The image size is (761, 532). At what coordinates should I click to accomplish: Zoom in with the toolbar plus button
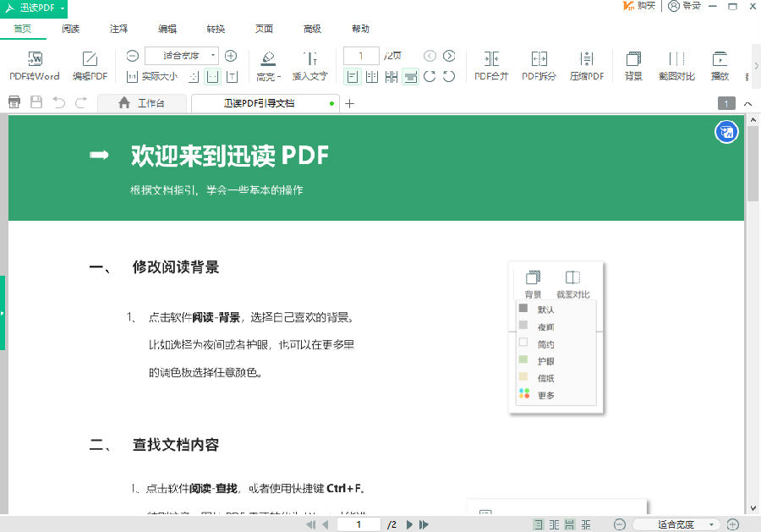click(x=231, y=56)
